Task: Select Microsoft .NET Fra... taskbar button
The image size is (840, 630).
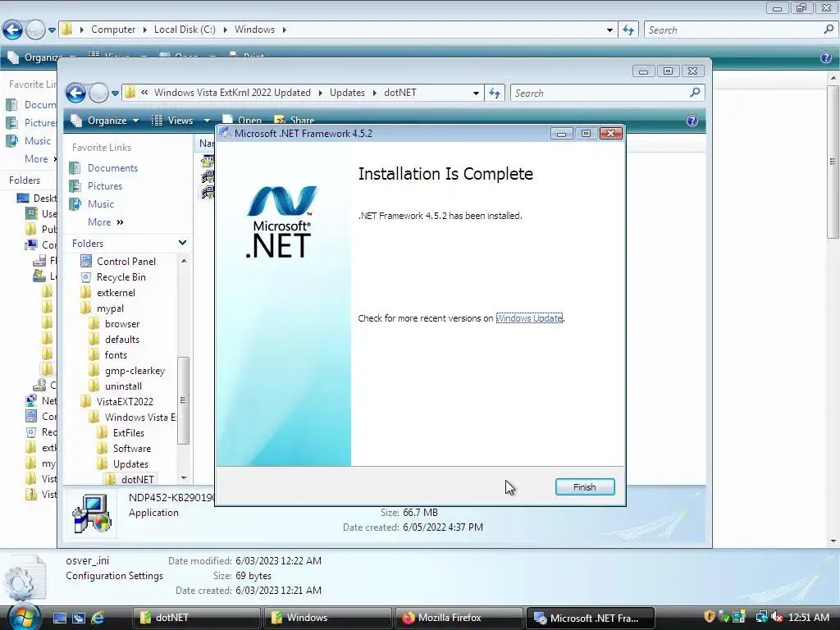Action: click(590, 618)
